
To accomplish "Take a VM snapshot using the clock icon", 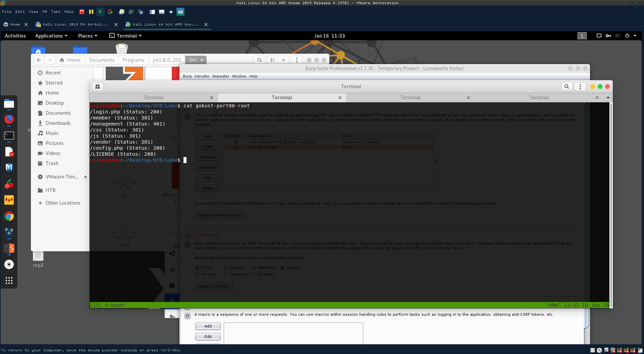I will 122,12.
